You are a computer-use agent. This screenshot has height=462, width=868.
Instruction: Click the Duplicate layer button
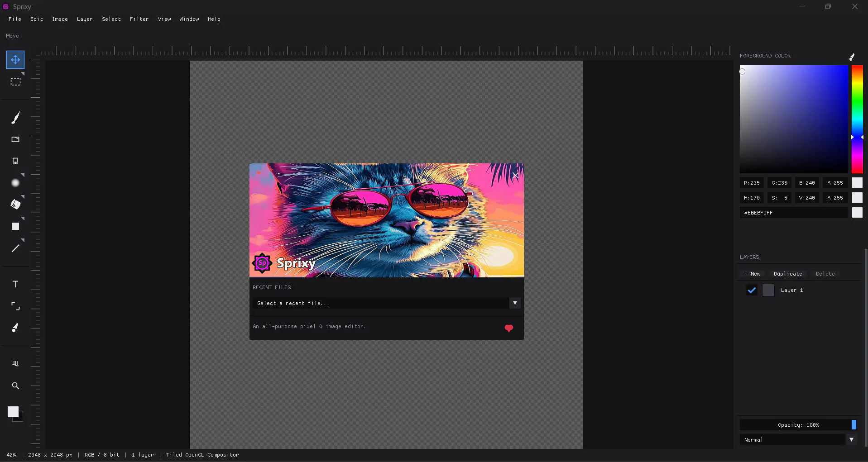(x=788, y=274)
